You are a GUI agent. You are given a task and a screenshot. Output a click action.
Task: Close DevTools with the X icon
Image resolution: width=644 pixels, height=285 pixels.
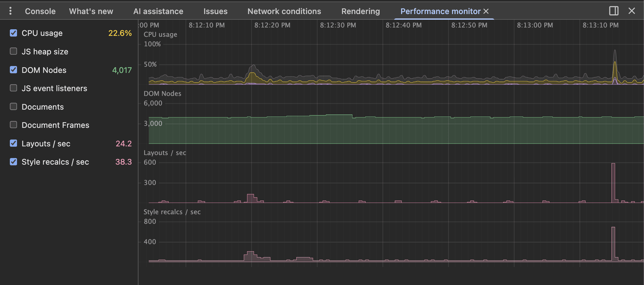[x=632, y=11]
